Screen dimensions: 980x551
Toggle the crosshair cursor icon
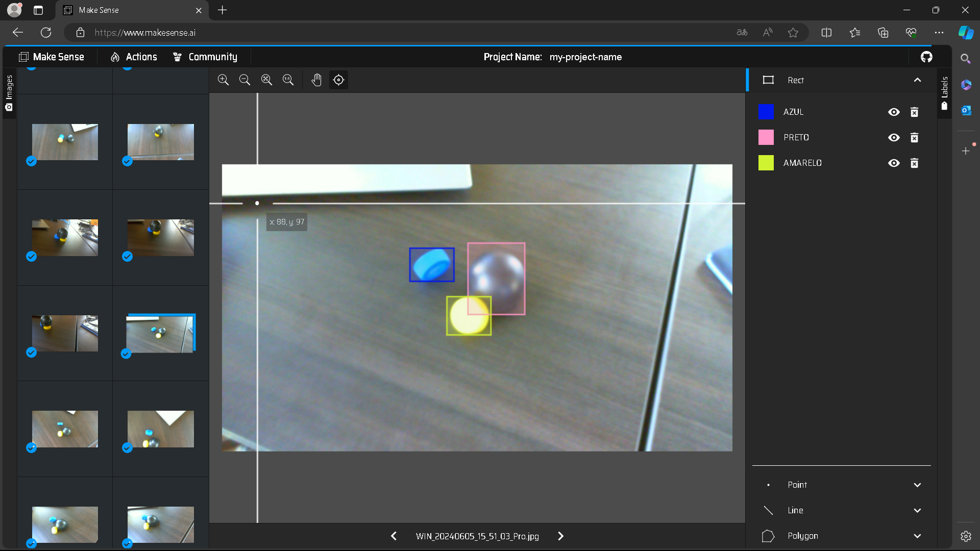click(338, 80)
